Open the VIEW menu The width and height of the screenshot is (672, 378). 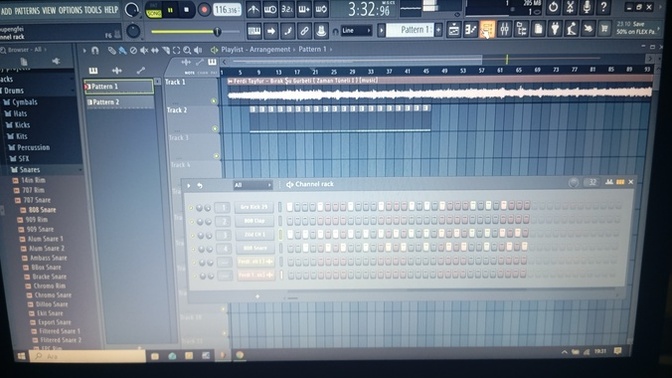click(x=49, y=10)
